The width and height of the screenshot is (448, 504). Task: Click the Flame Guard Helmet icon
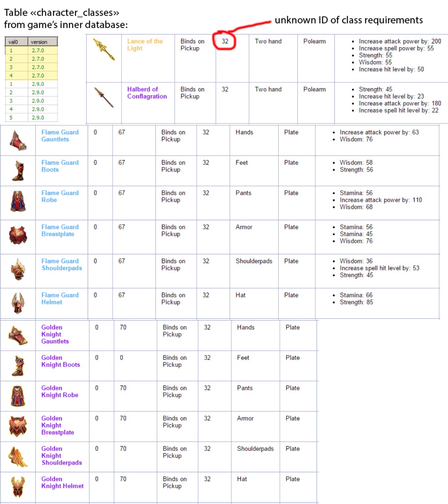coord(18,303)
